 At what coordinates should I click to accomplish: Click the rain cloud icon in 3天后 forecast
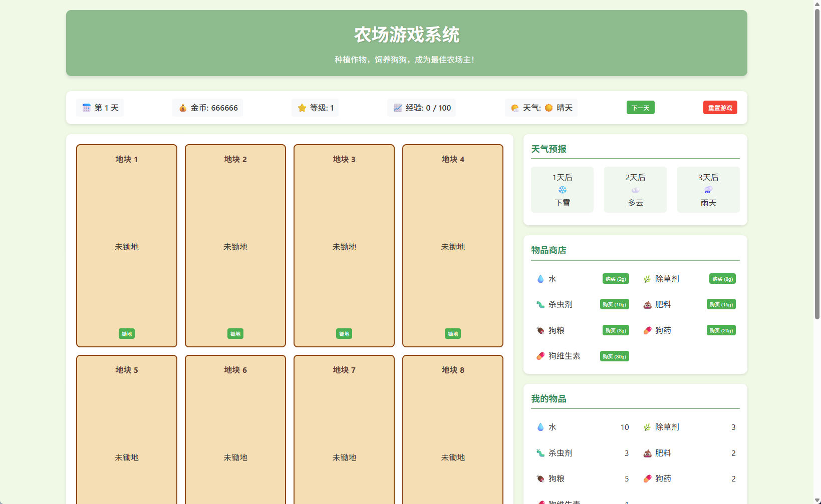click(708, 190)
